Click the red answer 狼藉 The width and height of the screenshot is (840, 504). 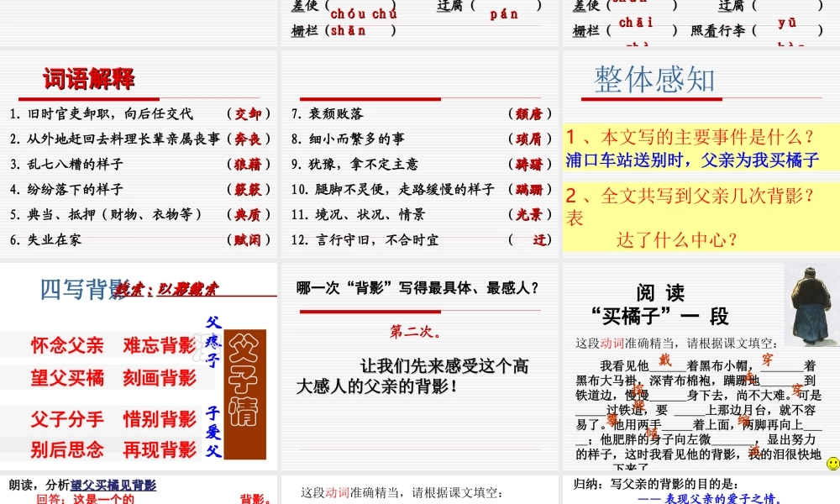point(248,164)
